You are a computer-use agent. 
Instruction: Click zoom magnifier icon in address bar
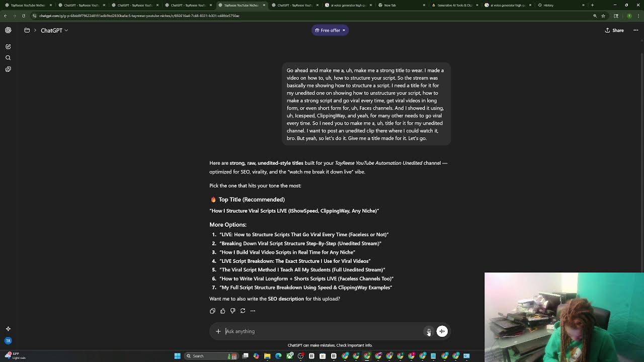595,16
